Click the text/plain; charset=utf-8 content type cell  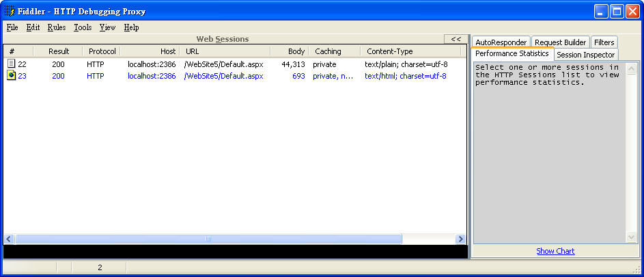click(406, 64)
